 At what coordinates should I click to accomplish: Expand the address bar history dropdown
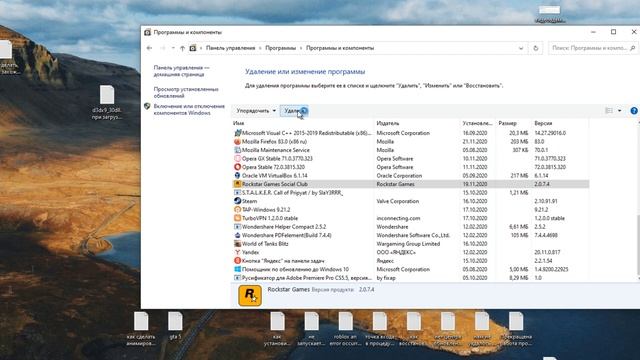(x=521, y=48)
